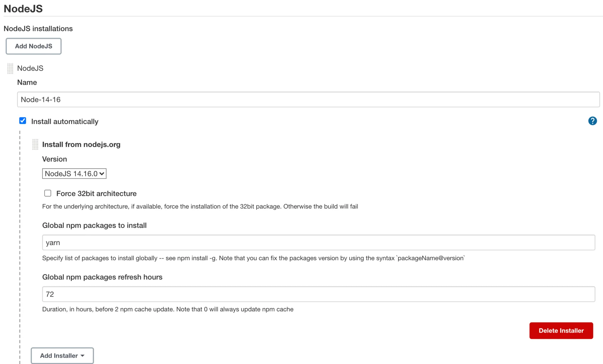Open the NodeJS 14.16.0 version dropdown
603x364 pixels.
tap(74, 174)
